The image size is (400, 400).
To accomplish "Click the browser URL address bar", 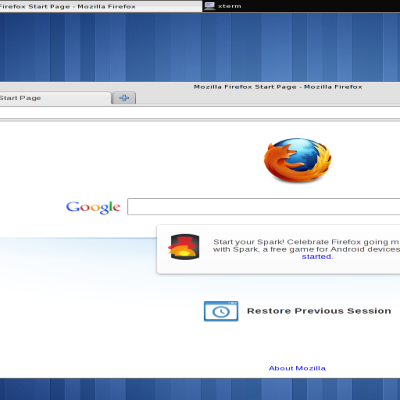I will [200, 113].
